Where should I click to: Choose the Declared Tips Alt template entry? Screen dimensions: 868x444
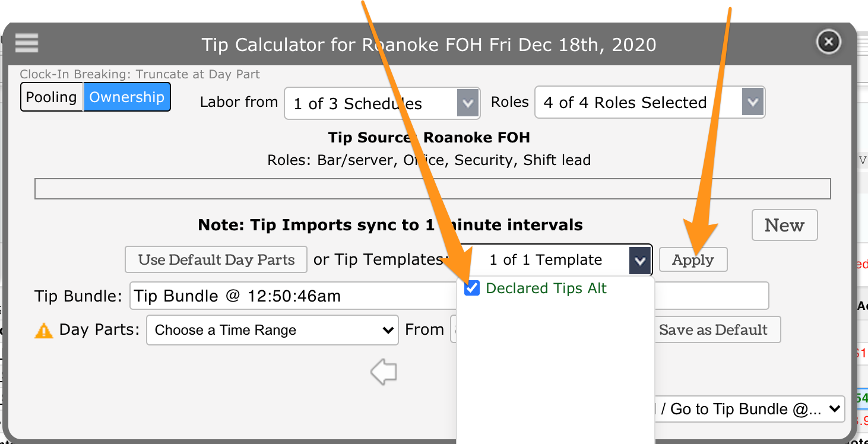tap(546, 288)
